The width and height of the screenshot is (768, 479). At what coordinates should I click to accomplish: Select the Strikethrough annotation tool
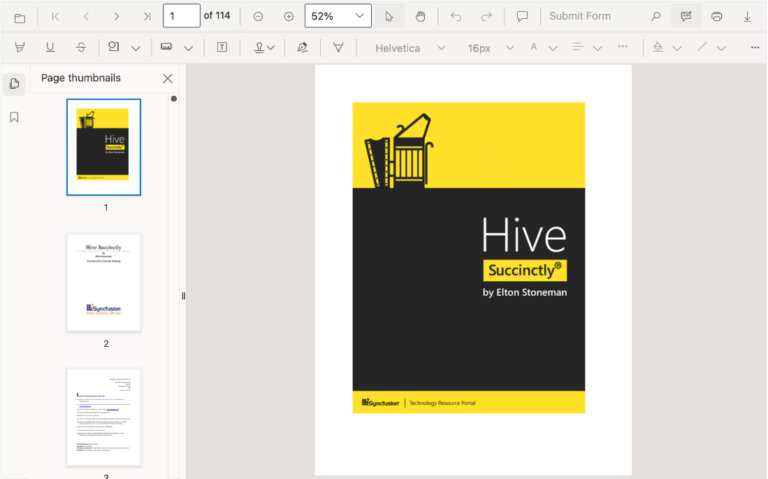(81, 48)
